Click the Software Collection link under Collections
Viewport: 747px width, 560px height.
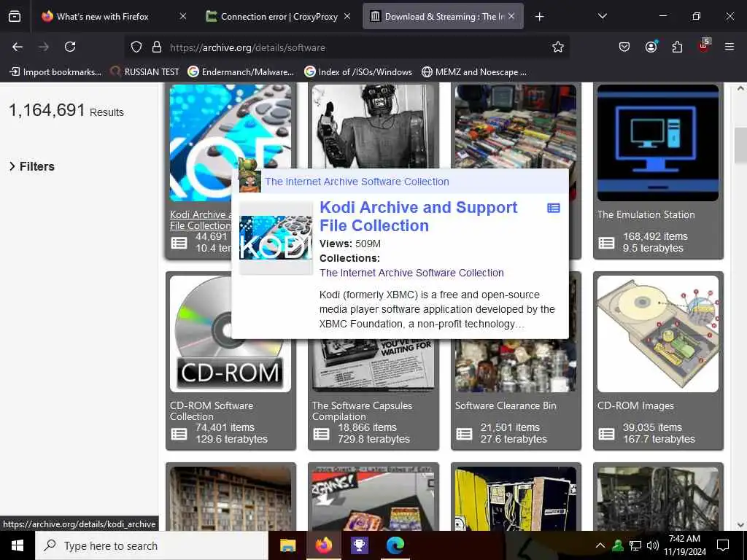[411, 273]
